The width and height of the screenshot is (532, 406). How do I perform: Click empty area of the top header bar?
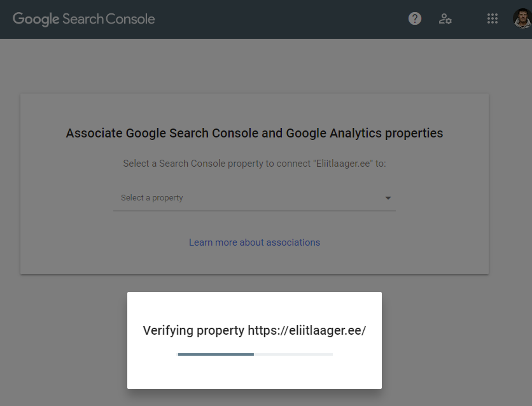coord(286,19)
